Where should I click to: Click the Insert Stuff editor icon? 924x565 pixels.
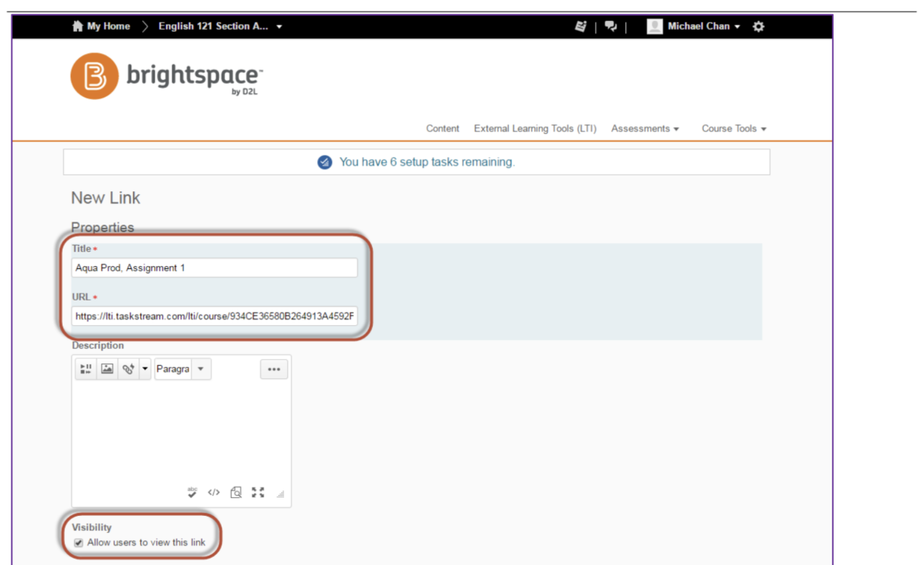[x=86, y=369]
